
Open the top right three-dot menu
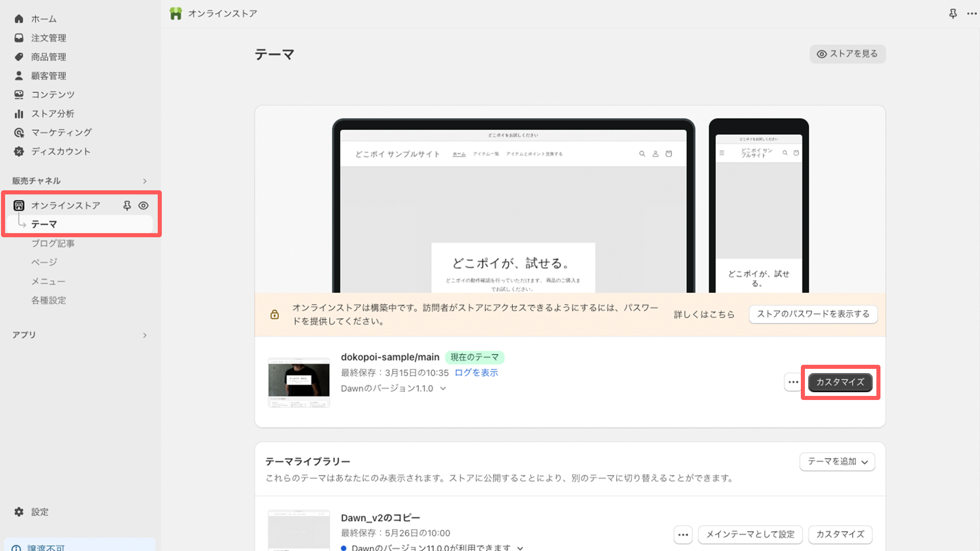tap(972, 14)
